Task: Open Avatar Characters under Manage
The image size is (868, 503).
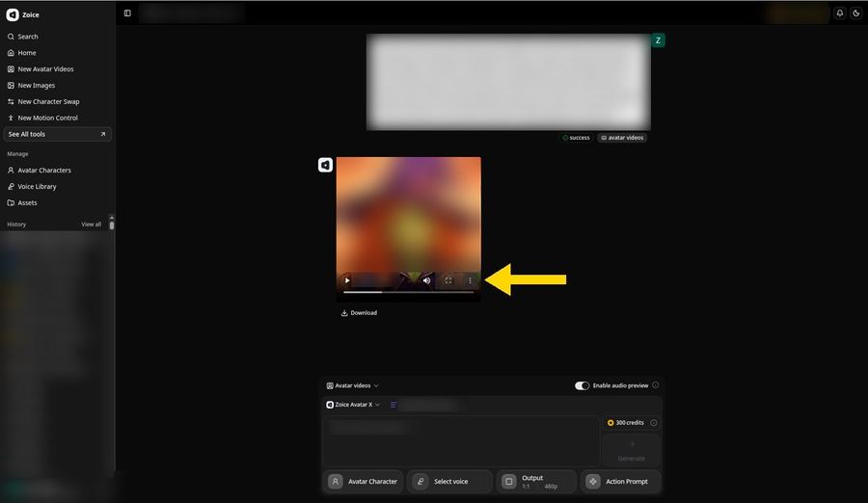Action: pyautogui.click(x=39, y=171)
